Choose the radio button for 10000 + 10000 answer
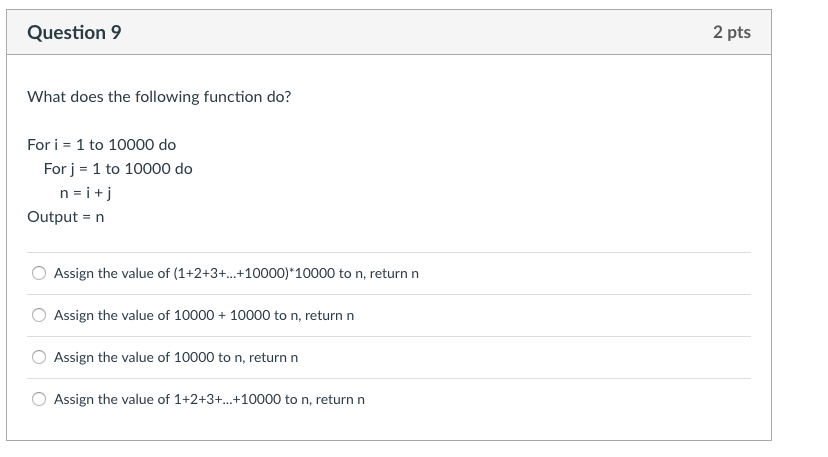The width and height of the screenshot is (828, 457). (x=39, y=315)
